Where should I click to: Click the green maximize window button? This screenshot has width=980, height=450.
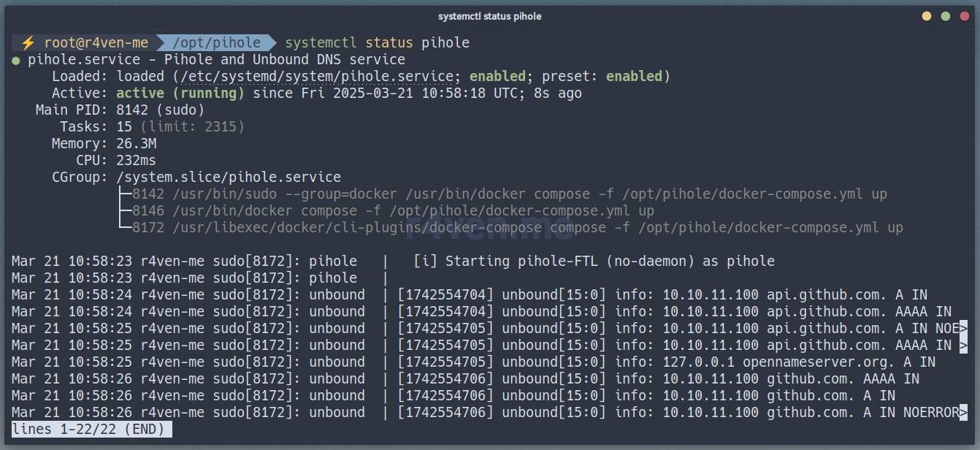point(946,16)
